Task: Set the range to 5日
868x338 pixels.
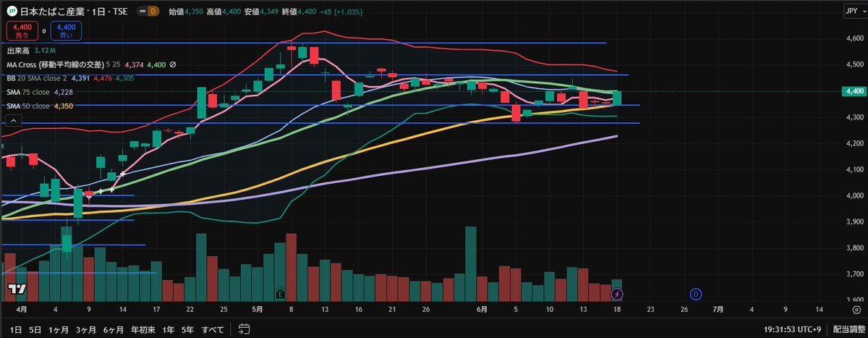Action: 35,329
